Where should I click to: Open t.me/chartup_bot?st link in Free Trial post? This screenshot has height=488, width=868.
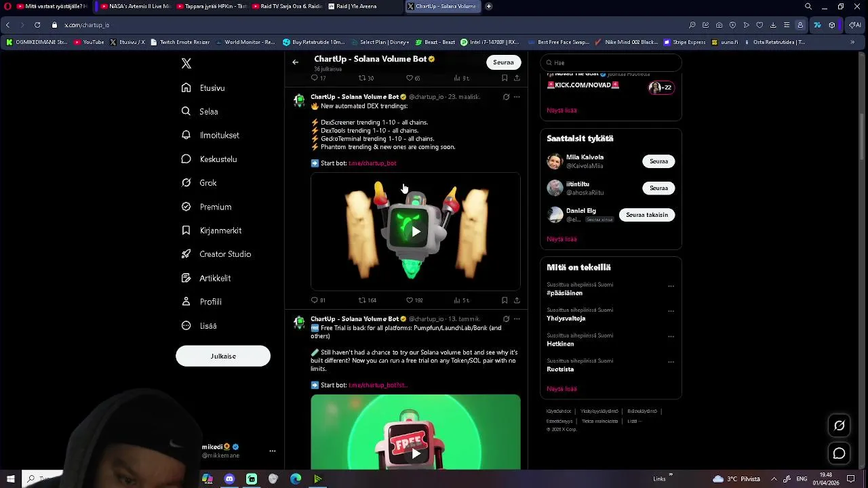pyautogui.click(x=378, y=386)
